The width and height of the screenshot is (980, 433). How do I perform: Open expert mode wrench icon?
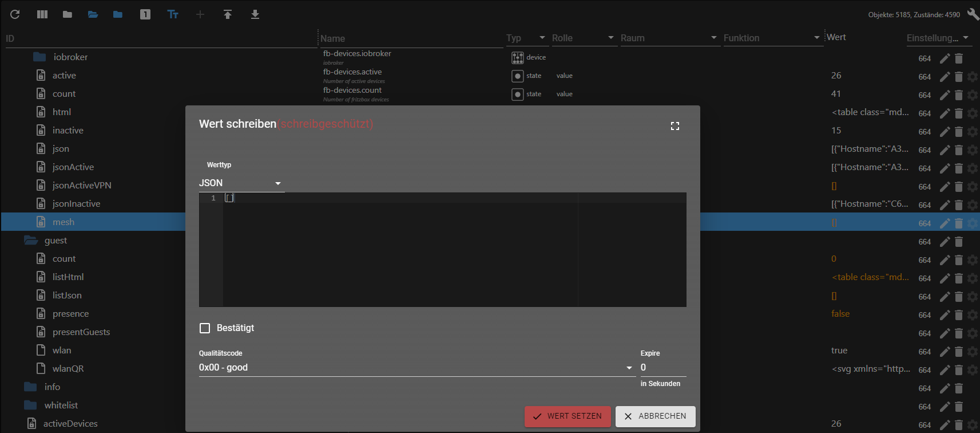coord(973,14)
